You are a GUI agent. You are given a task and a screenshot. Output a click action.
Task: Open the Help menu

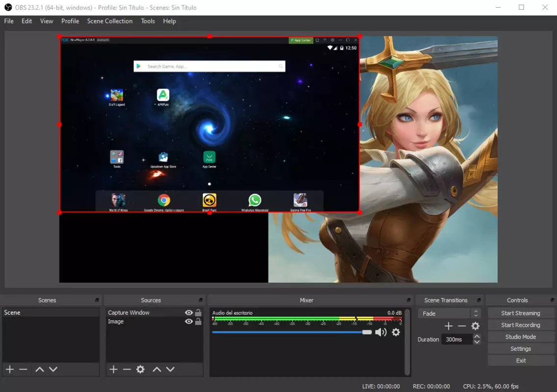[170, 21]
